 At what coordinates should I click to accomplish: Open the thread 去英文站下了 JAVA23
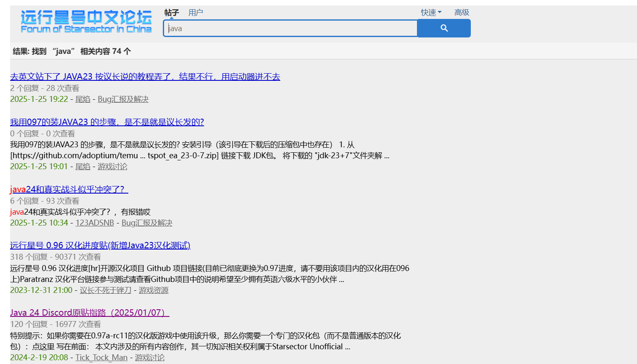[145, 77]
